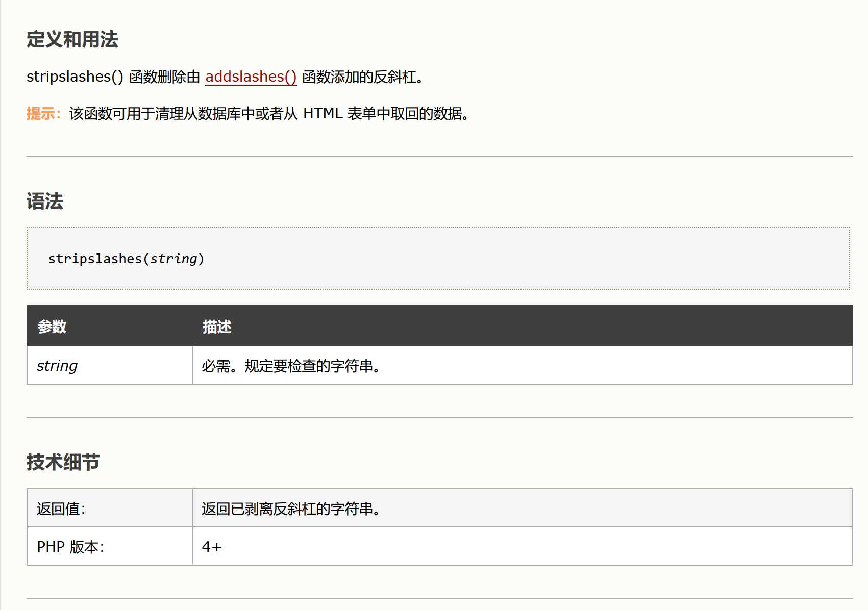868x610 pixels.
Task: Select the 描述 table header
Action: pos(523,326)
